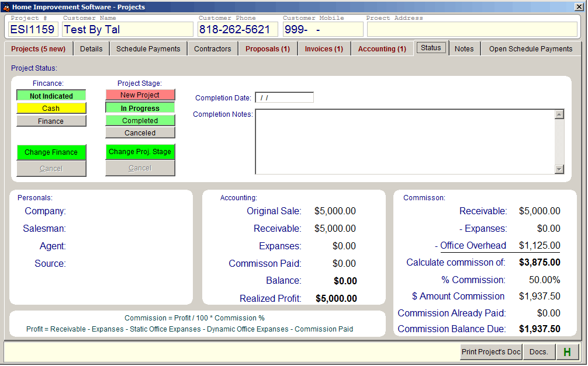
Task: Open Docs. button
Action: coord(539,352)
